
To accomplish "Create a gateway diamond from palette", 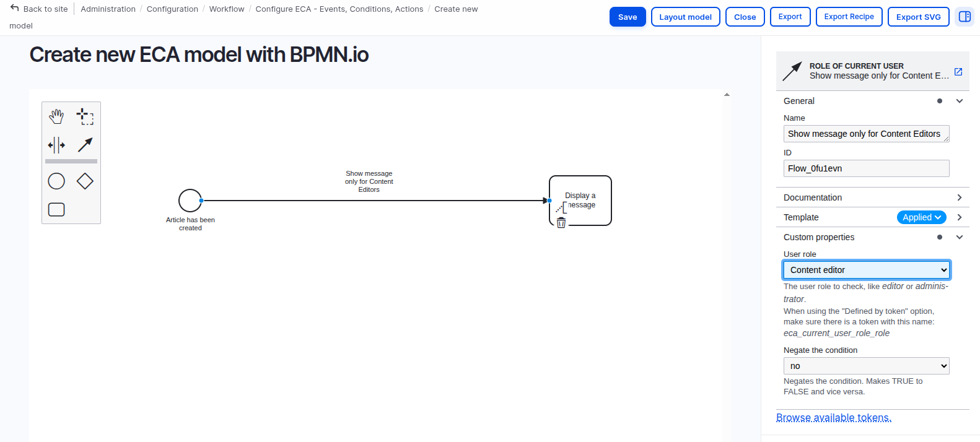I will click(x=85, y=181).
